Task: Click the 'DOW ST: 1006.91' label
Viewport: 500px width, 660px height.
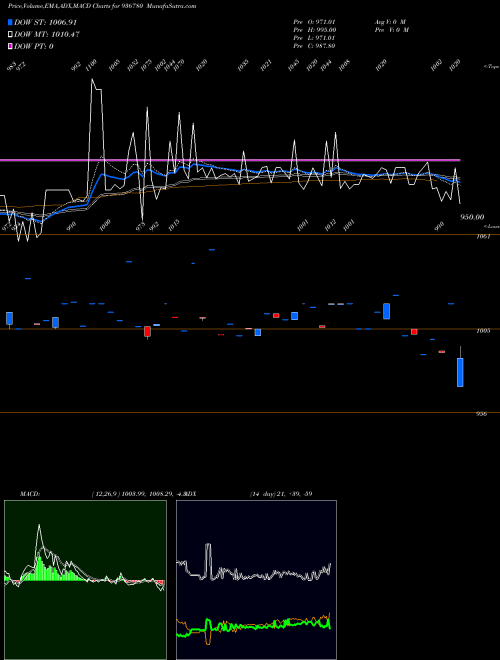Action: (x=45, y=22)
